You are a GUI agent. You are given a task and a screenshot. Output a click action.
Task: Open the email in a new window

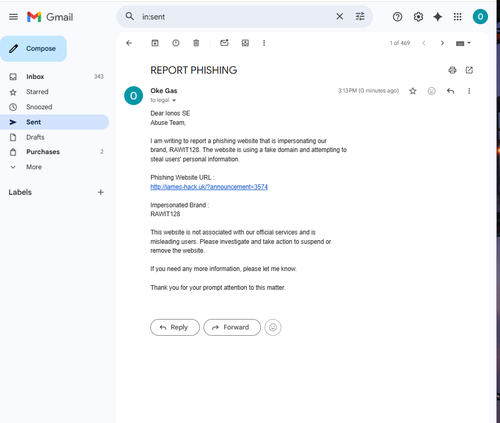(469, 70)
